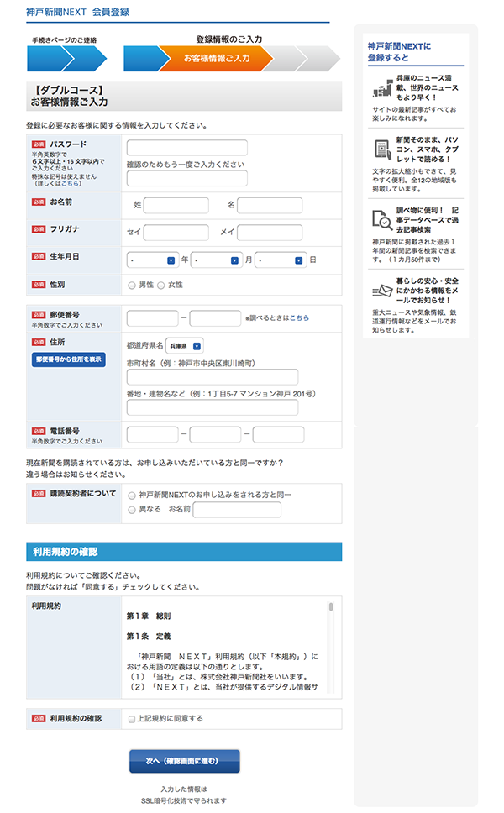
Task: Click the お客様情報ご入力 progress step
Action: point(217,58)
